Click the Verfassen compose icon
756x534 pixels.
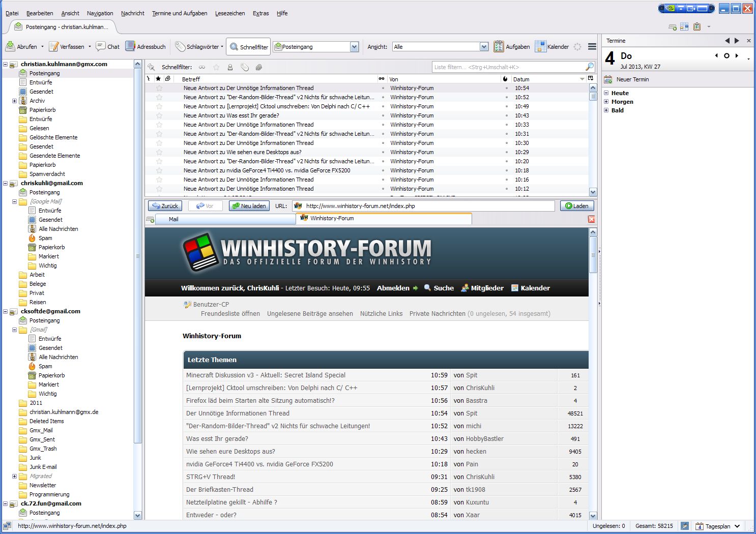click(x=53, y=47)
